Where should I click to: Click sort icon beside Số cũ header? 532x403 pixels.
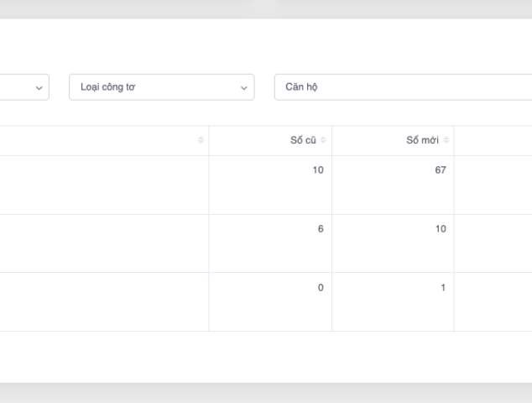324,140
